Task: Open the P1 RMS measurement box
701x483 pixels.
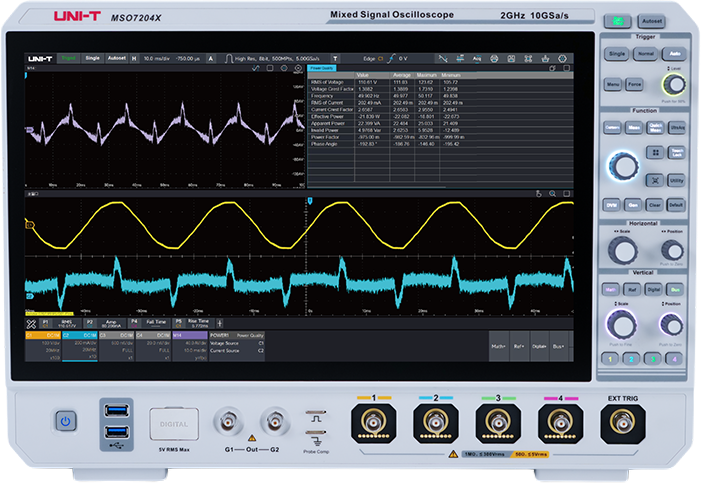Action: [x=61, y=323]
